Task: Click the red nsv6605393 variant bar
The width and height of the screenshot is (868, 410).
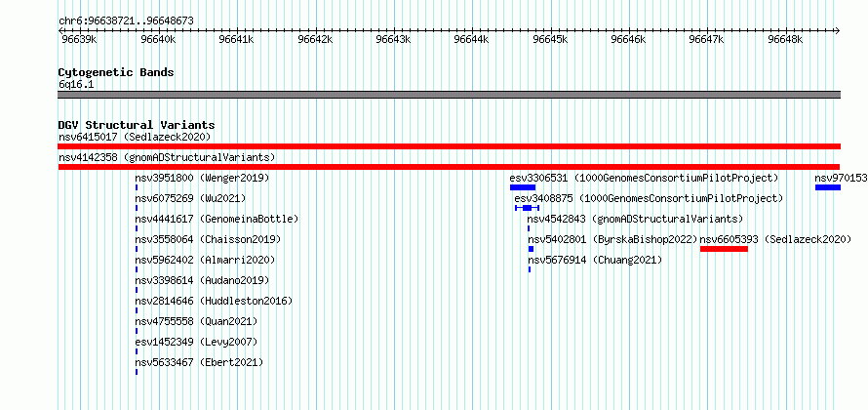Action: pos(724,249)
